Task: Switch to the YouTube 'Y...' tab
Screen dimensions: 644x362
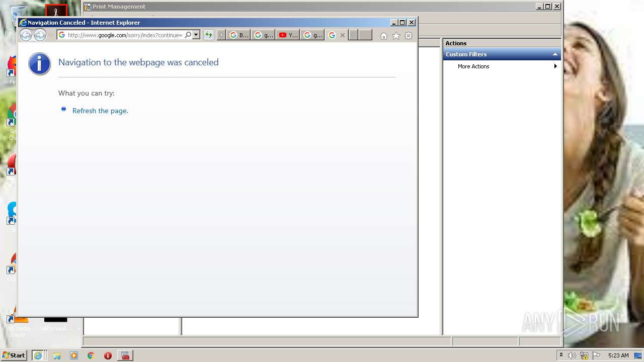Action: tap(288, 35)
